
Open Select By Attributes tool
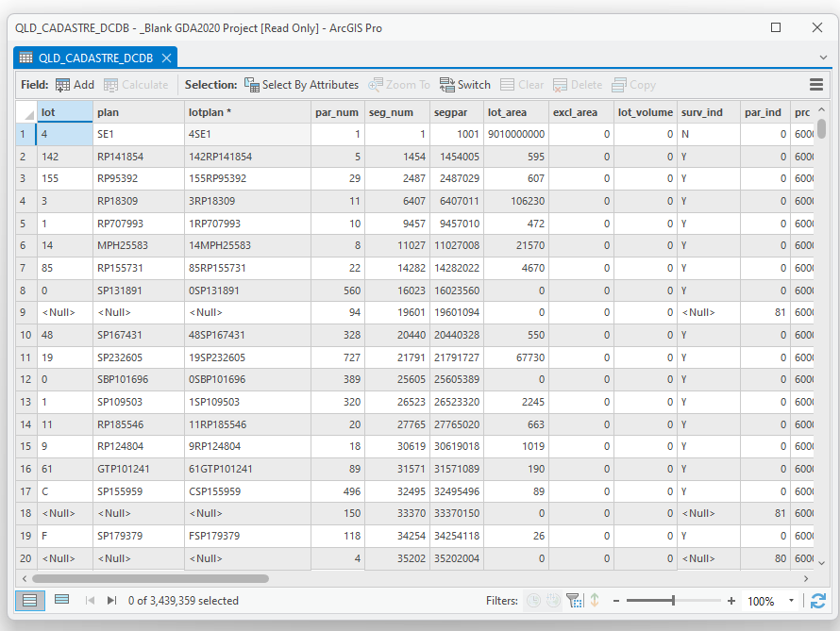point(301,85)
